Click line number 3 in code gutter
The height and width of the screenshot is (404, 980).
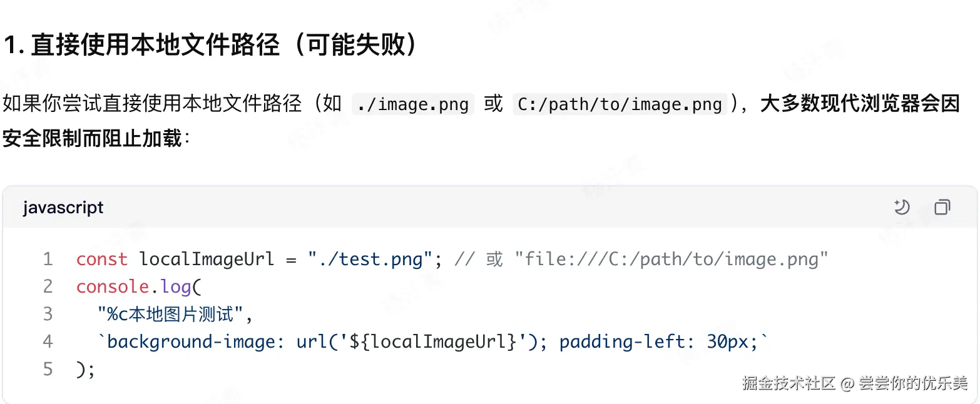48,314
